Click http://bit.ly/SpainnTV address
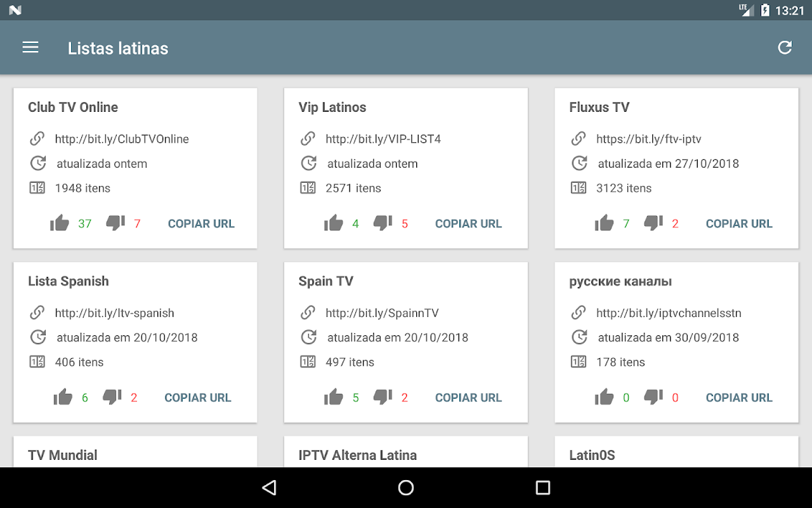 pyautogui.click(x=382, y=313)
